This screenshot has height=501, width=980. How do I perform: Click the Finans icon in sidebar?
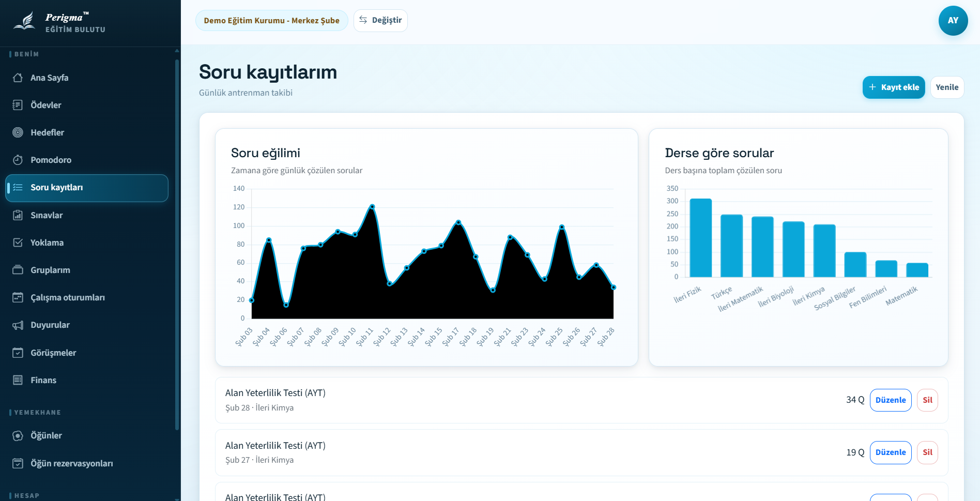click(18, 380)
